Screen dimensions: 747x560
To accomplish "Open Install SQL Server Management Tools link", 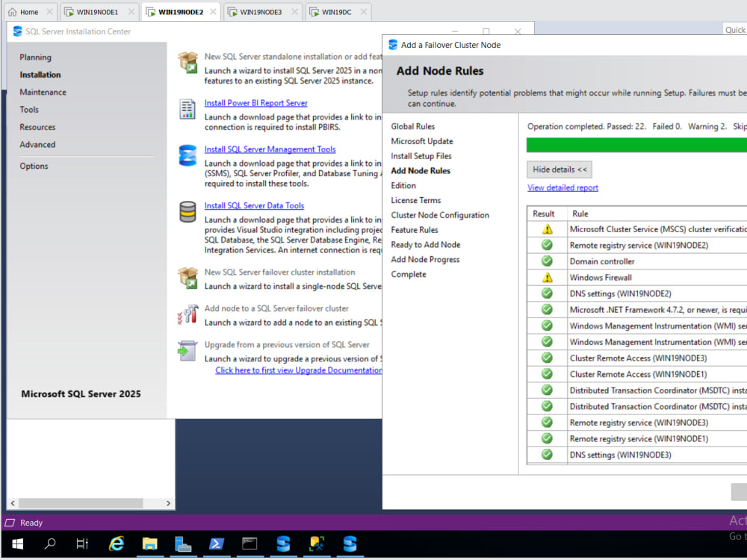I will tap(270, 149).
